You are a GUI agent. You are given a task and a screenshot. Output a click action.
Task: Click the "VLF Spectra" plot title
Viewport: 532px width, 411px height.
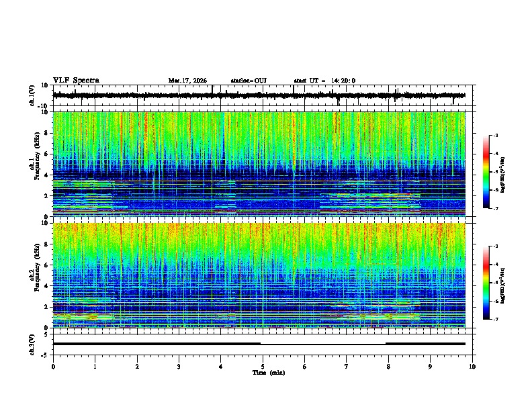[x=76, y=81]
